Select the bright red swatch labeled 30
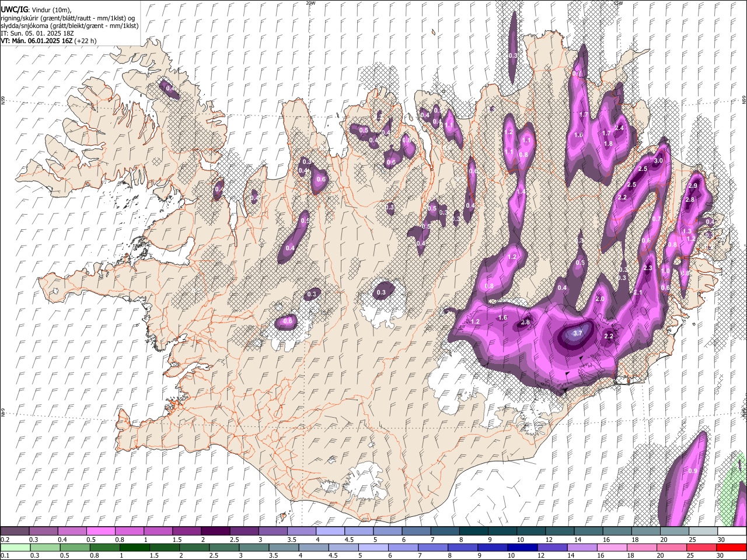This screenshot has height=560, width=747. [731, 547]
